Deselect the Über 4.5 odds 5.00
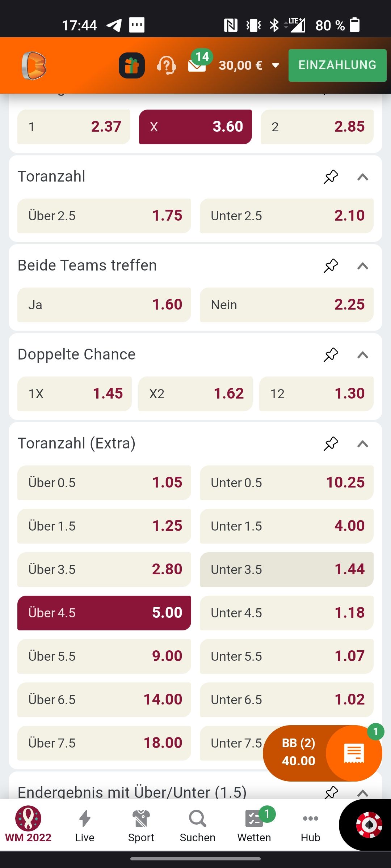Screen dimensions: 391x868 click(x=104, y=613)
